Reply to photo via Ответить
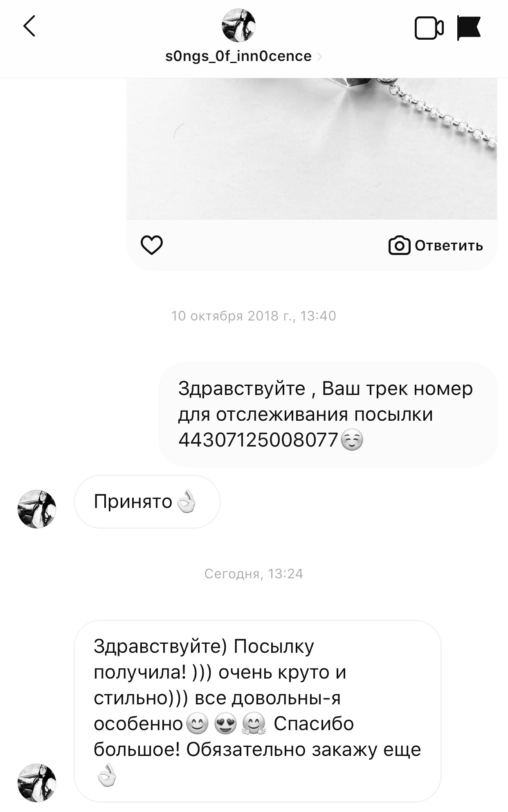508x812 pixels. pos(449,246)
